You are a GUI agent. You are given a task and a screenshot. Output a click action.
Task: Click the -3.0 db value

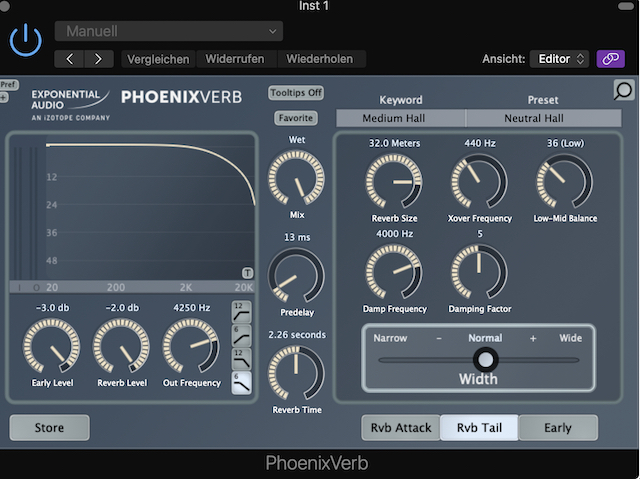click(x=52, y=308)
